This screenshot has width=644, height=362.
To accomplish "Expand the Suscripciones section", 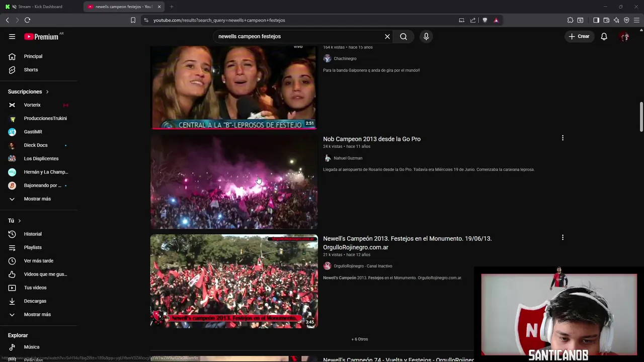I will click(x=29, y=92).
